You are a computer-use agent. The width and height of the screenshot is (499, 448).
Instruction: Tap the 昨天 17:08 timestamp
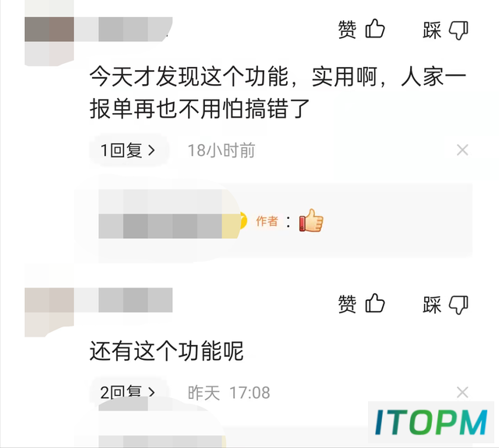click(228, 393)
